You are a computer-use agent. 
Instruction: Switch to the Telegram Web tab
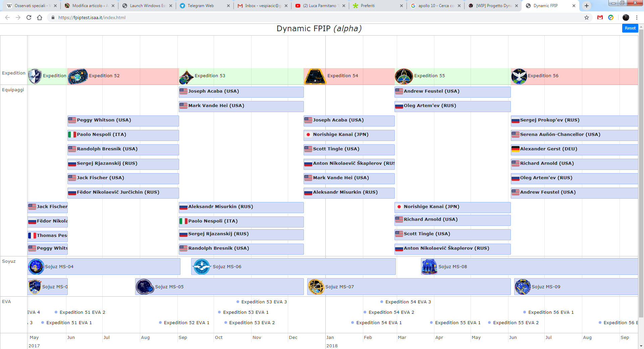pyautogui.click(x=201, y=6)
